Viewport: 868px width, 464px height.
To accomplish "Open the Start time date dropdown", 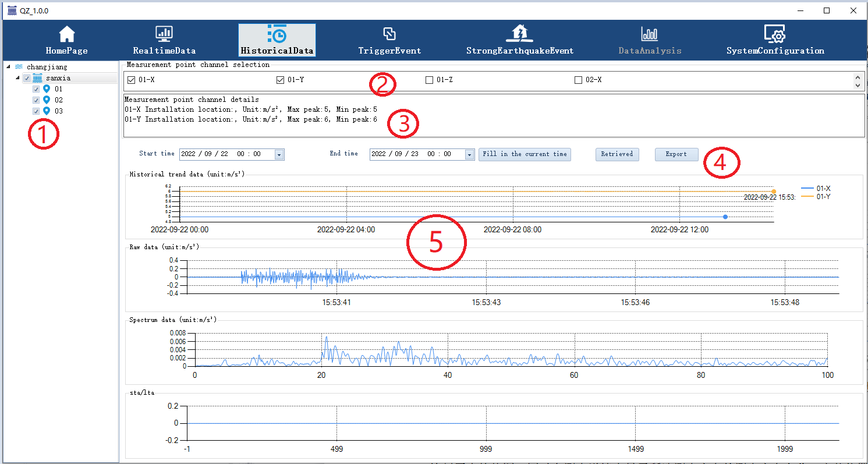I will (x=279, y=154).
